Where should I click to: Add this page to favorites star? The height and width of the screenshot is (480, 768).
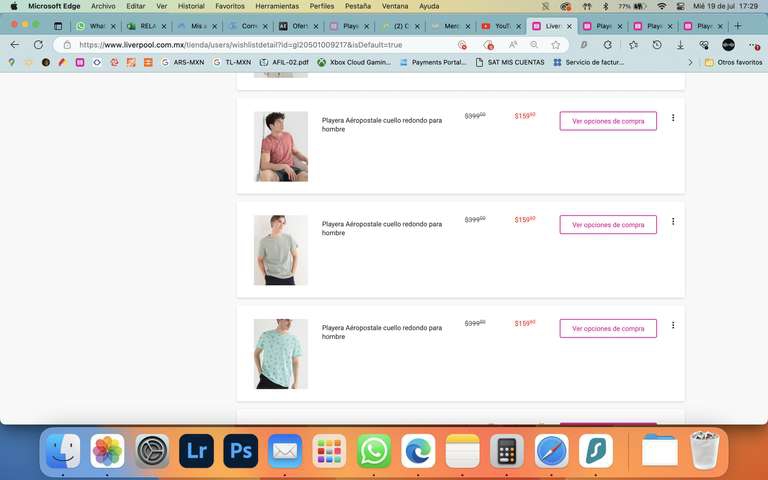coord(555,45)
